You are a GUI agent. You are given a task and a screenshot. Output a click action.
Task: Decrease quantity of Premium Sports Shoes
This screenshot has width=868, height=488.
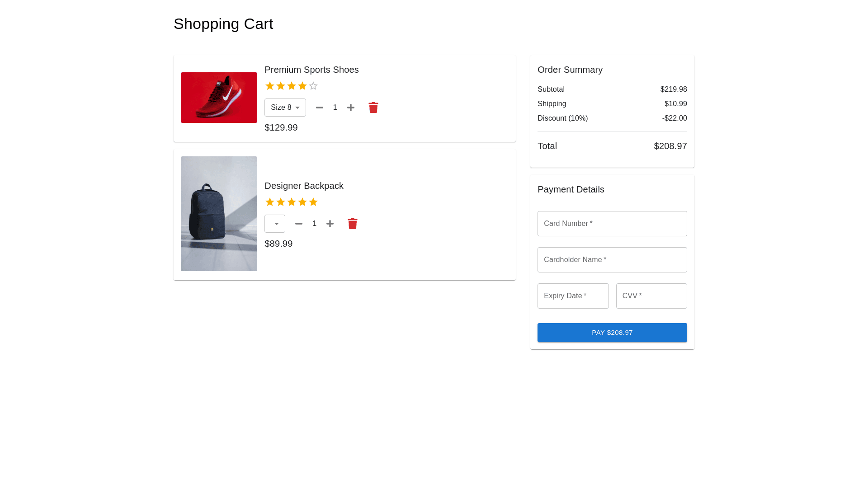click(320, 108)
